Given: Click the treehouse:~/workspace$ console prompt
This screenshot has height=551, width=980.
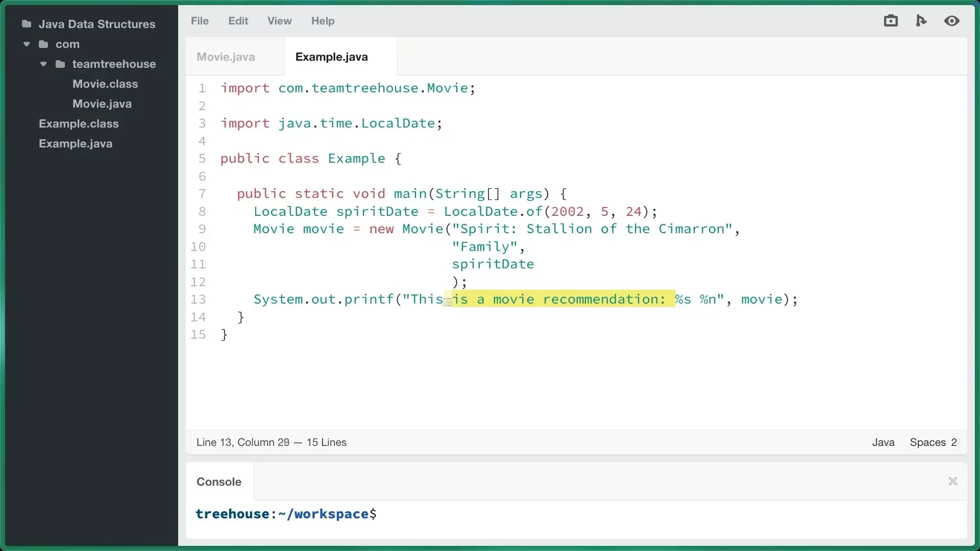Looking at the screenshot, I should (286, 514).
